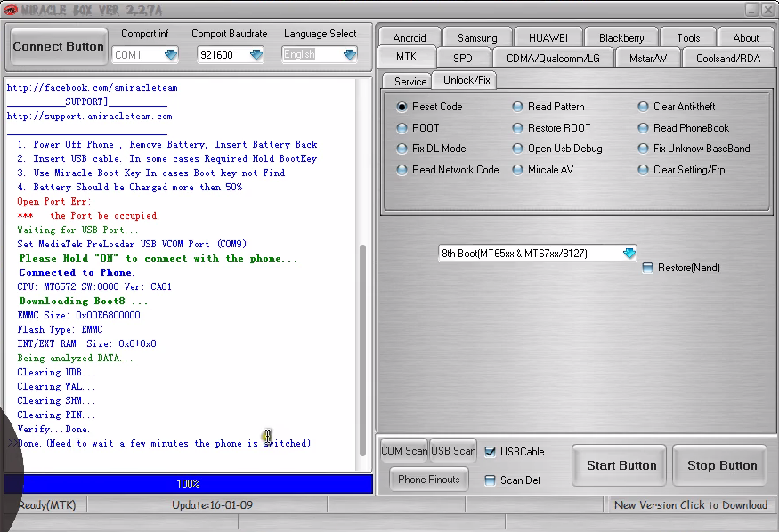Switch to the HUAWEI tab

(548, 37)
